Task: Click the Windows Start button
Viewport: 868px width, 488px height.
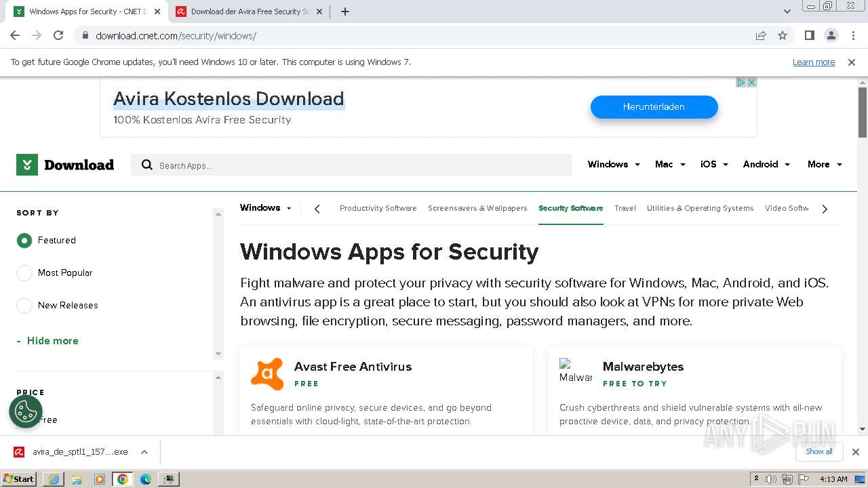Action: point(19,479)
